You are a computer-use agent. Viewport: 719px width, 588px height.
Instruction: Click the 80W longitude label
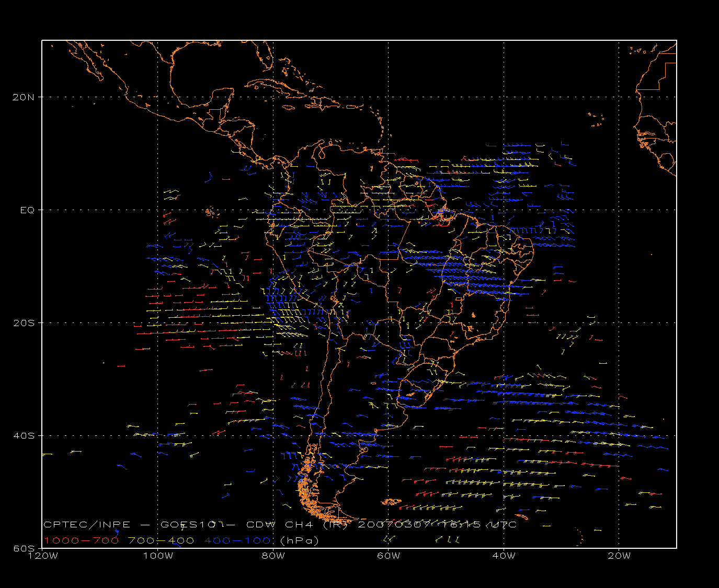[273, 556]
